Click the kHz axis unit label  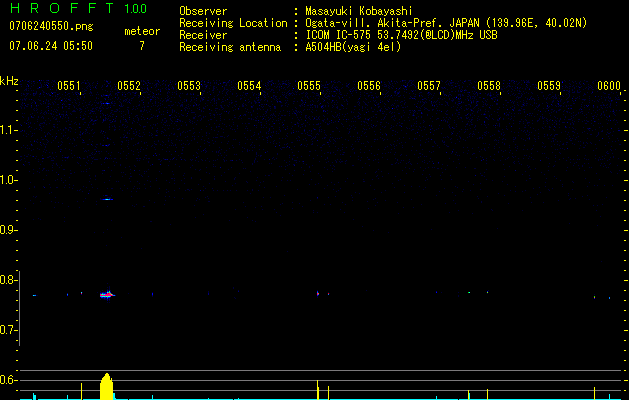coord(9,81)
